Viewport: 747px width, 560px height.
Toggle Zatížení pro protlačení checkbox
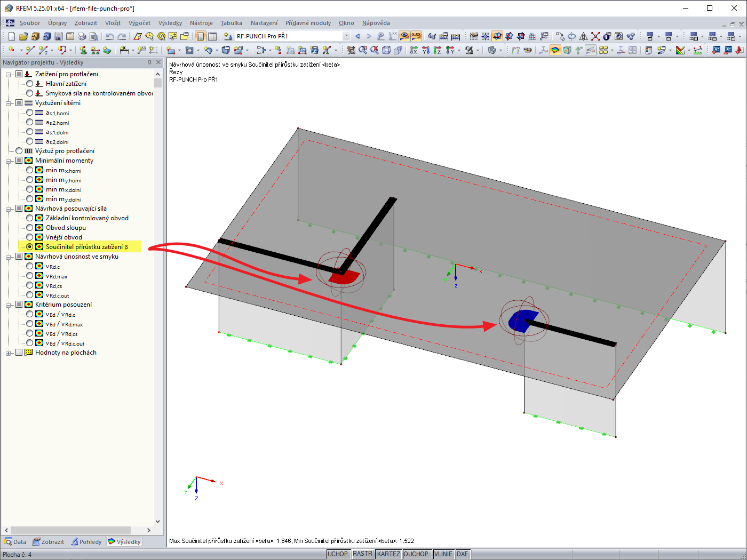pos(19,74)
